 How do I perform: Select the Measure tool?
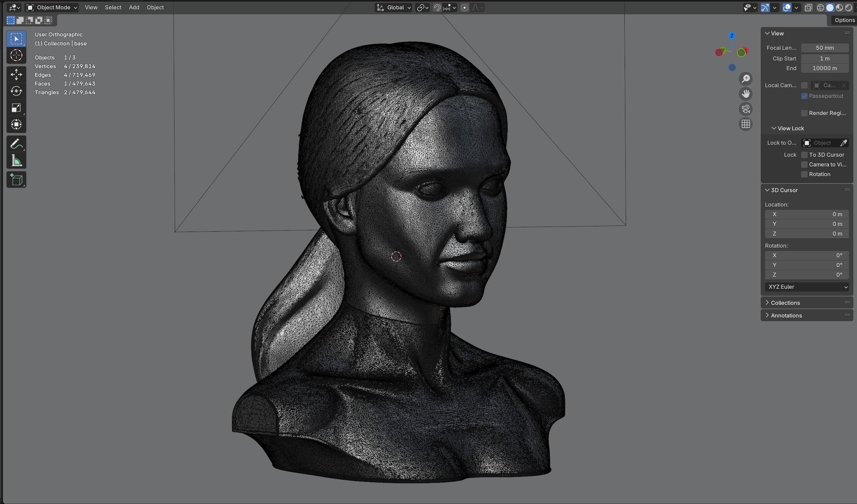click(x=16, y=160)
